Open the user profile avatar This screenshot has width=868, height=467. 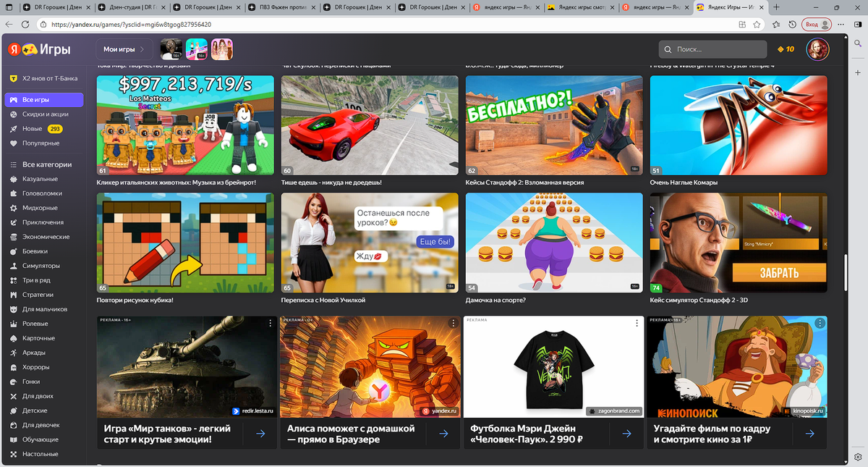click(817, 49)
